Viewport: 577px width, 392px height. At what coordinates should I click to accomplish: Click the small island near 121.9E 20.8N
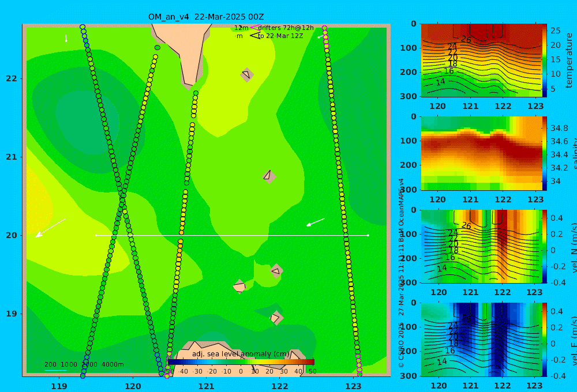269,176
